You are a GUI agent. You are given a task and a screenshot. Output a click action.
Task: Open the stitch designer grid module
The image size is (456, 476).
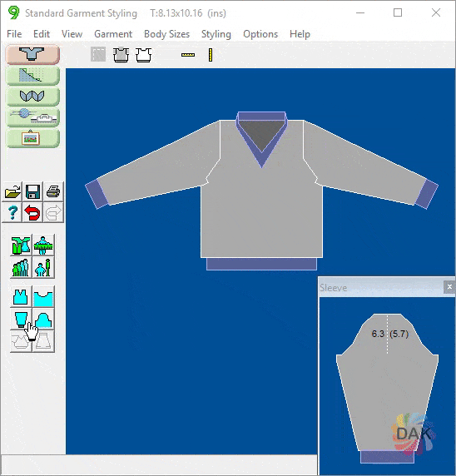coord(32,75)
